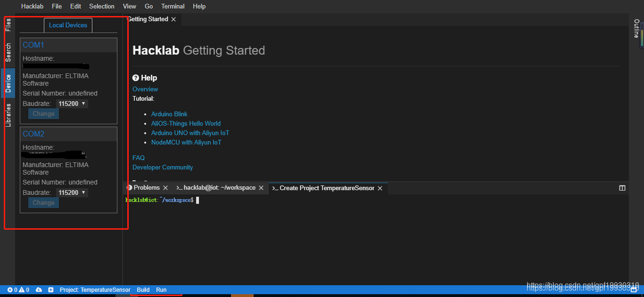This screenshot has height=297, width=644.
Task: Open the Edit menu
Action: click(75, 6)
